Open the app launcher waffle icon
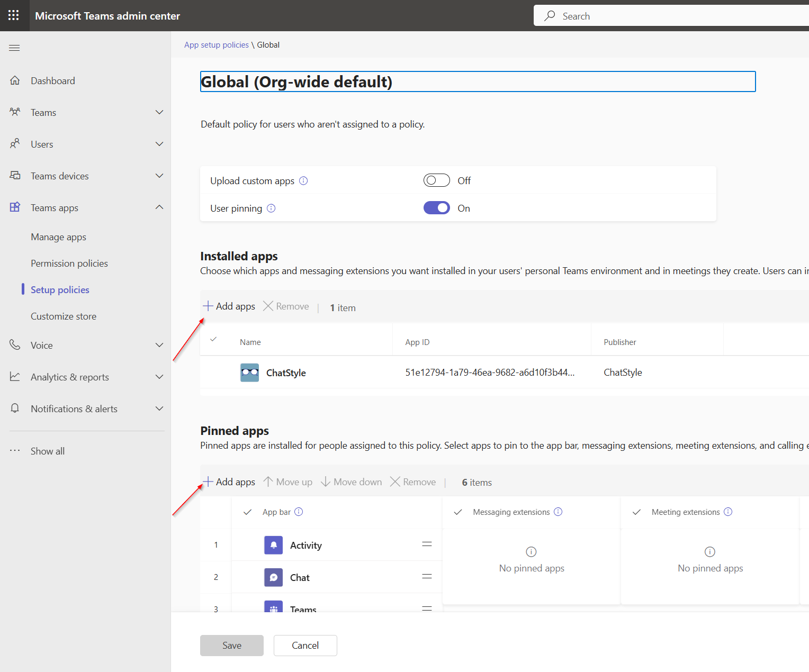 coord(14,15)
